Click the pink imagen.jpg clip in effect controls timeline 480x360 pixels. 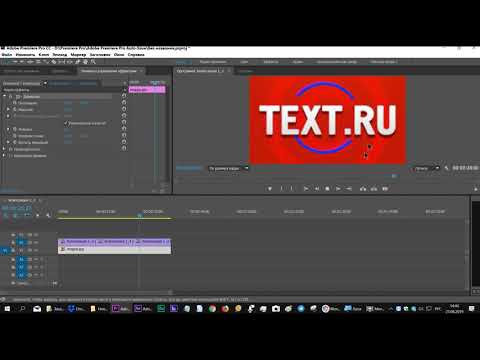point(147,90)
